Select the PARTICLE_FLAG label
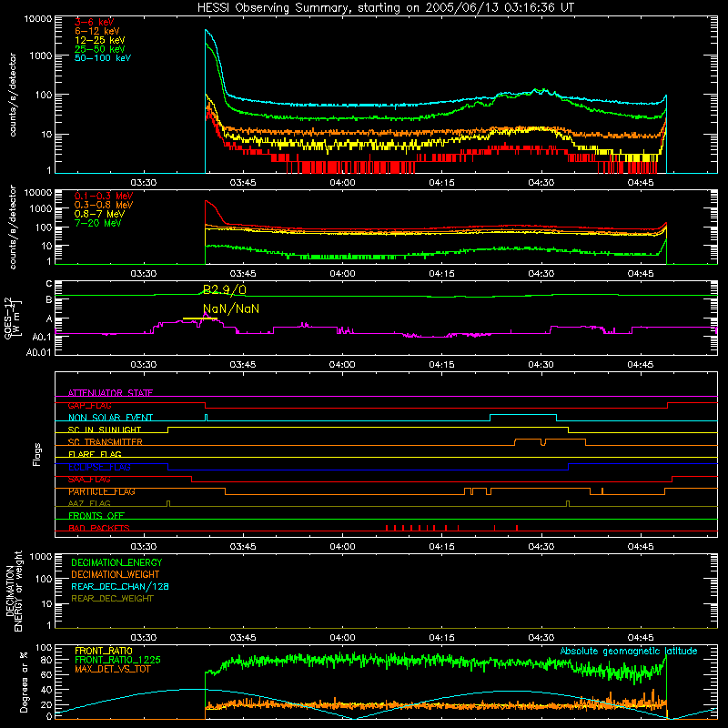 tap(102, 491)
